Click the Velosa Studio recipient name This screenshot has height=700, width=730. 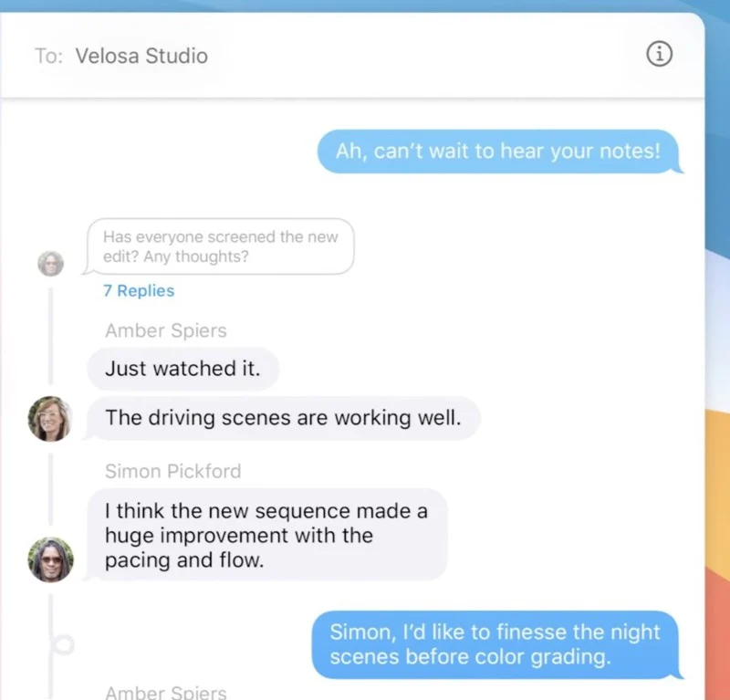tap(141, 56)
